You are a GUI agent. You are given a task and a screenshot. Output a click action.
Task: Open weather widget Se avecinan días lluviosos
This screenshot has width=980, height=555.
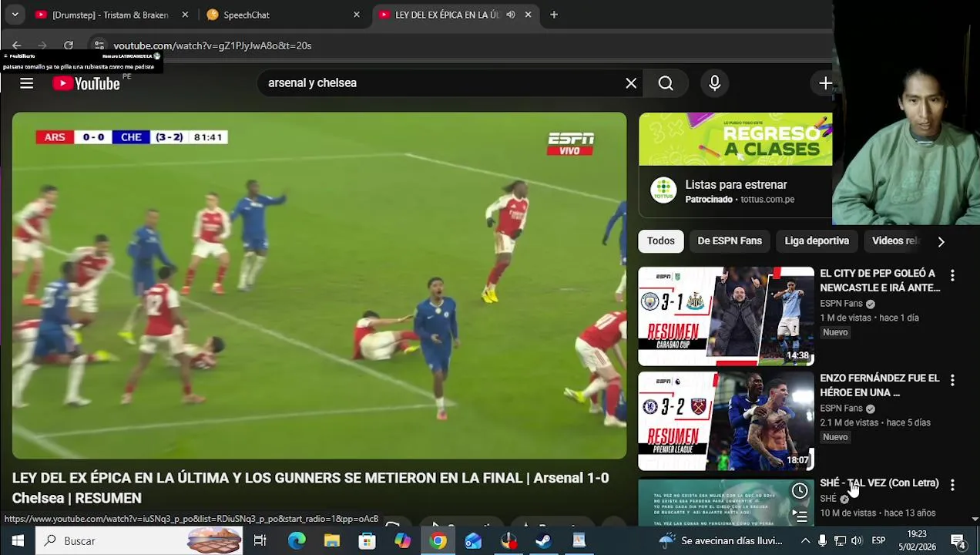pyautogui.click(x=722, y=541)
